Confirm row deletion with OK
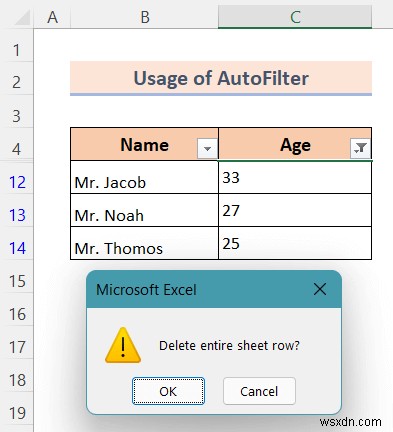Viewport: 393px width, 432px height. pyautogui.click(x=168, y=391)
